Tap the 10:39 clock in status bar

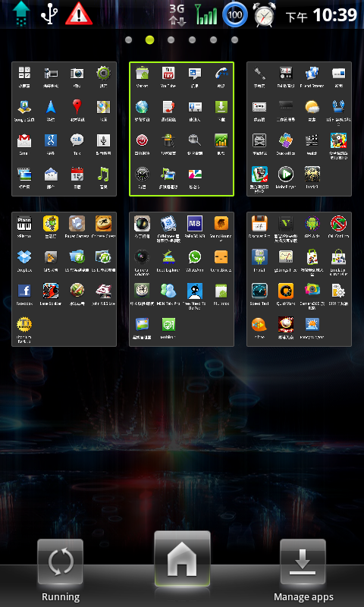(334, 15)
